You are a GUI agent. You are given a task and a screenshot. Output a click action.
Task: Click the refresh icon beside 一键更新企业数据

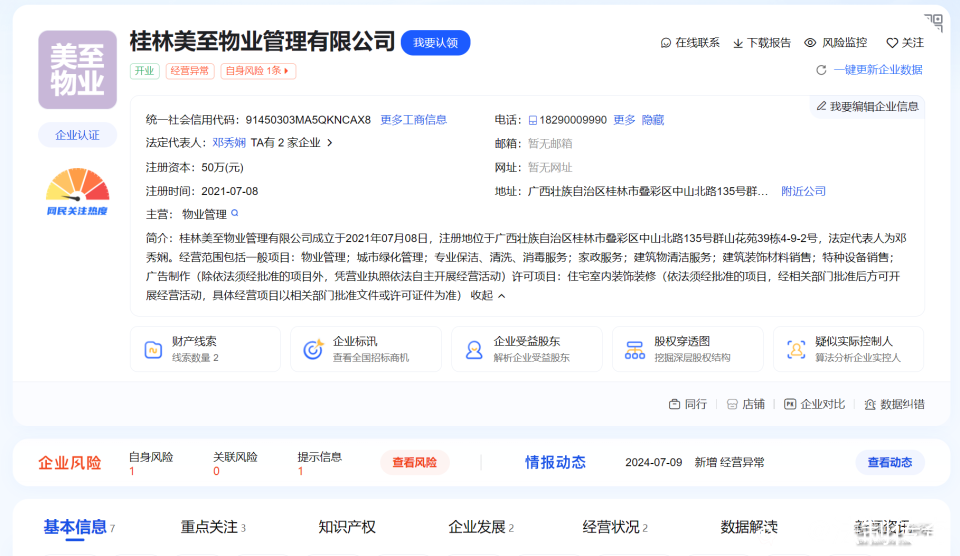point(821,70)
